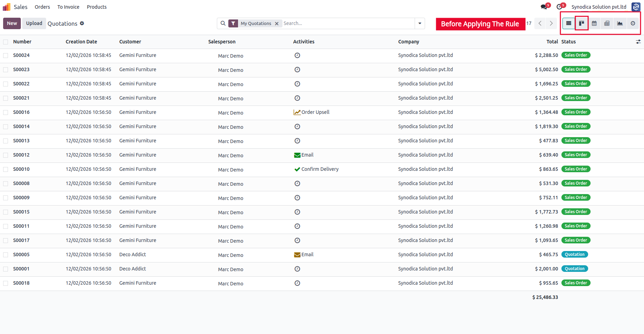The height and width of the screenshot is (334, 644).
Task: Remove the My Quotations filter
Action: (277, 24)
